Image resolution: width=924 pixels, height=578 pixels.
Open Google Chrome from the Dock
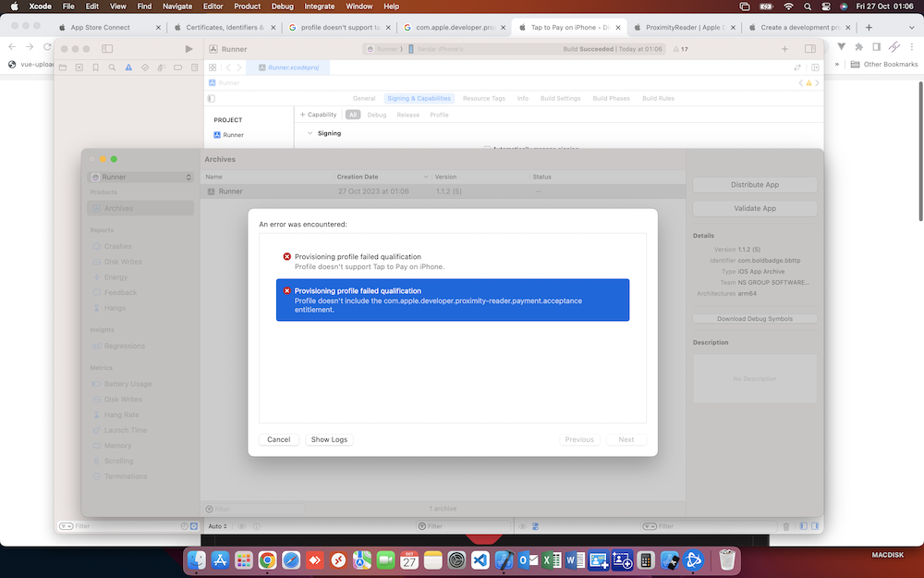(x=268, y=560)
